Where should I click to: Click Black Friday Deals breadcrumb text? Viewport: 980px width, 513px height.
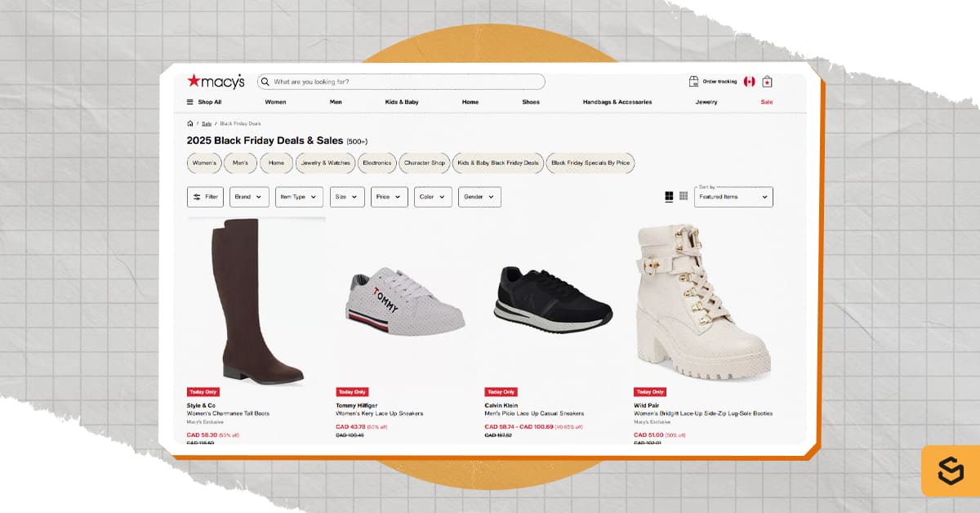(x=240, y=123)
